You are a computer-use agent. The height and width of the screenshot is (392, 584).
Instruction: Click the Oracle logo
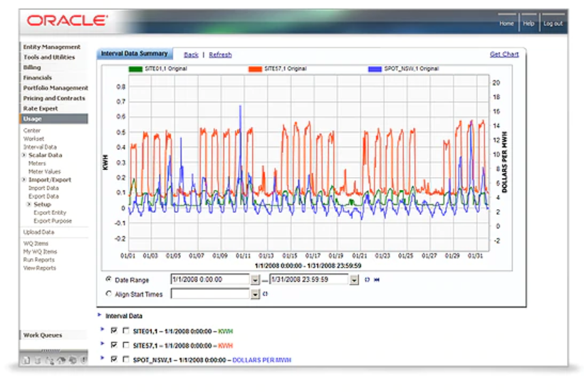point(67,20)
